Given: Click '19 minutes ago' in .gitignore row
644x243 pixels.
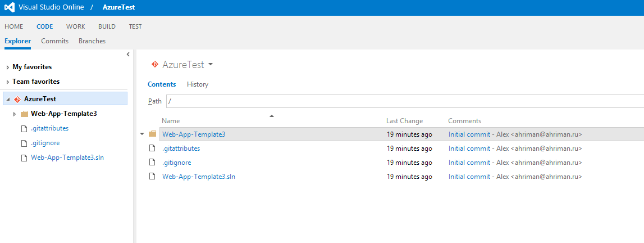Looking at the screenshot, I should [409, 163].
